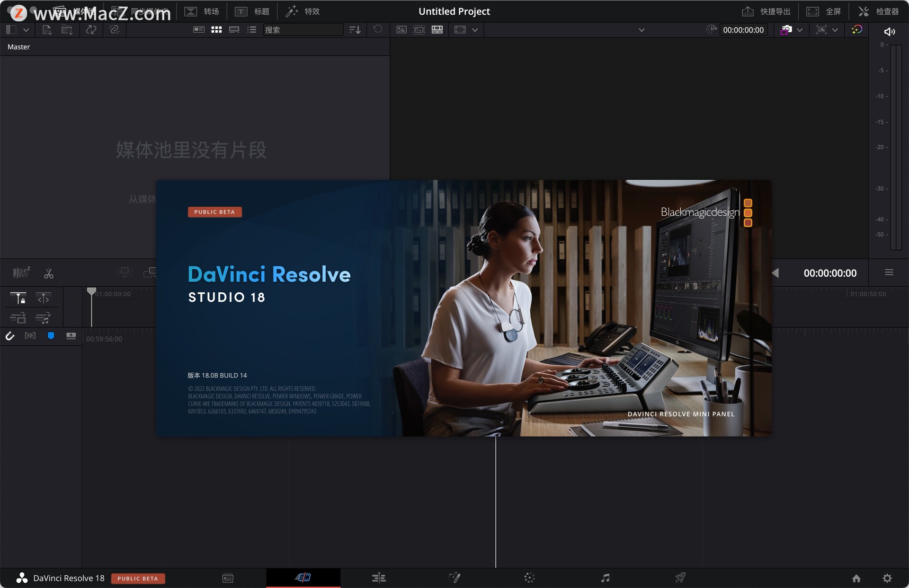Image resolution: width=909 pixels, height=588 pixels.
Task: Toggle timeline snapping magnet
Action: [x=10, y=336]
